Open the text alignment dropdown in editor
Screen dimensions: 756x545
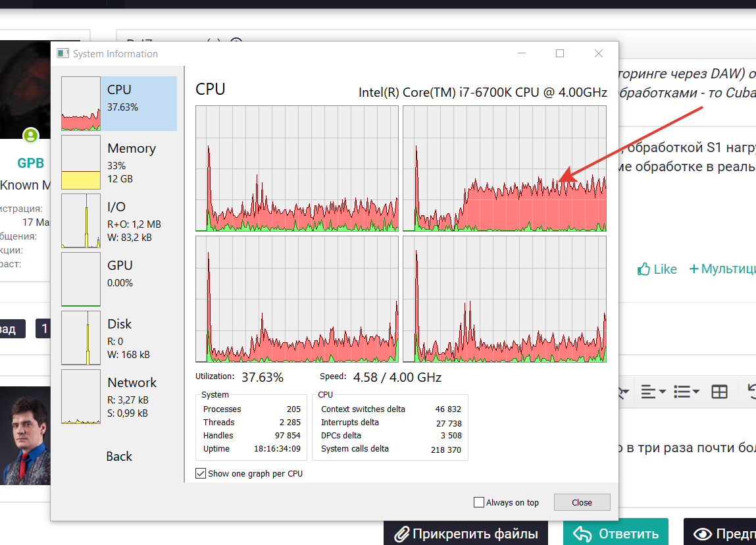tap(653, 392)
